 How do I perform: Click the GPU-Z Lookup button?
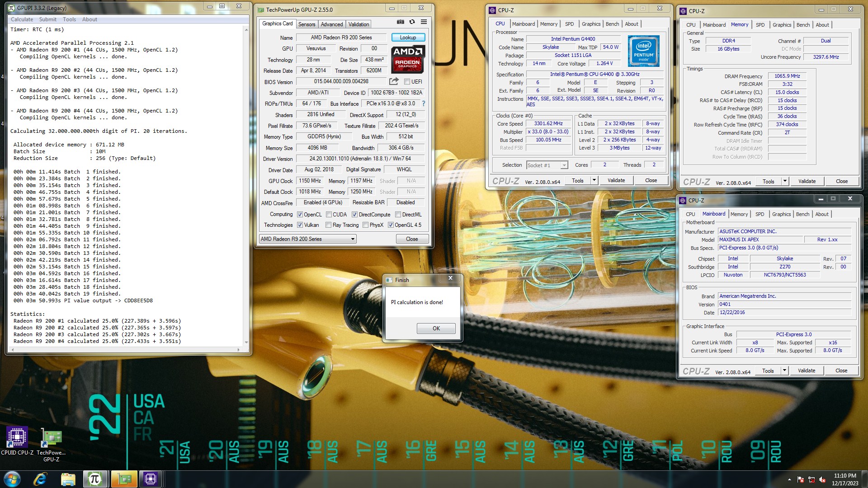(407, 38)
